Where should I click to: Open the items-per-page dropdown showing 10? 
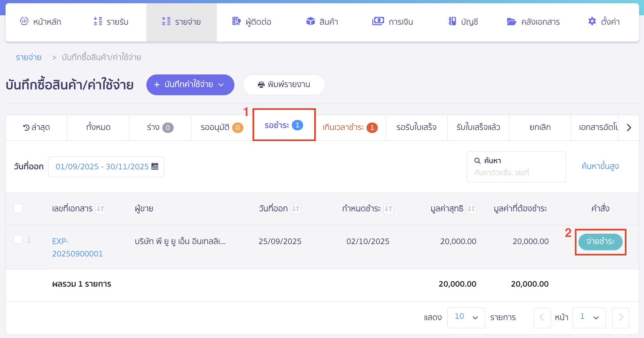[466, 318]
